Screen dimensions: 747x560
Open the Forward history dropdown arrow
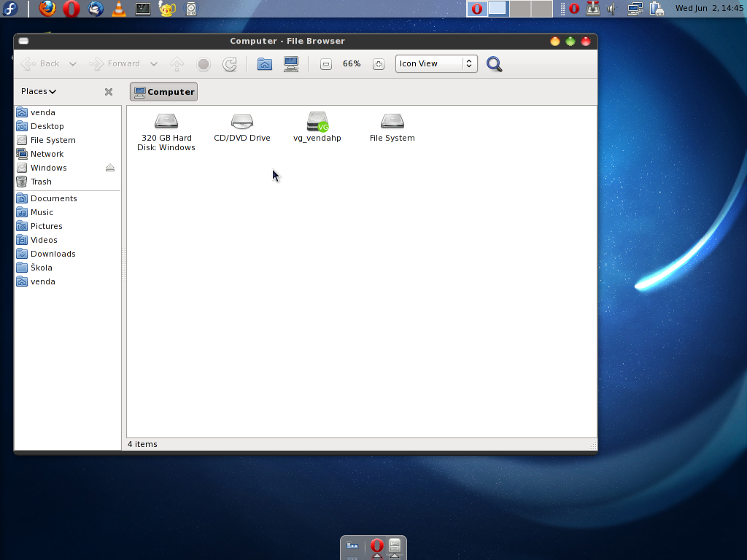pyautogui.click(x=153, y=64)
